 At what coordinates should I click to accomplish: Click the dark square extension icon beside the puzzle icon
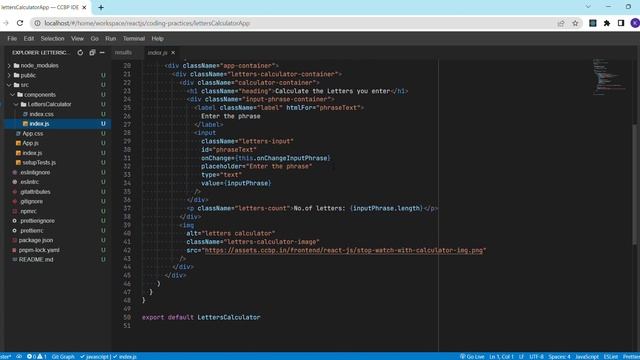click(593, 23)
